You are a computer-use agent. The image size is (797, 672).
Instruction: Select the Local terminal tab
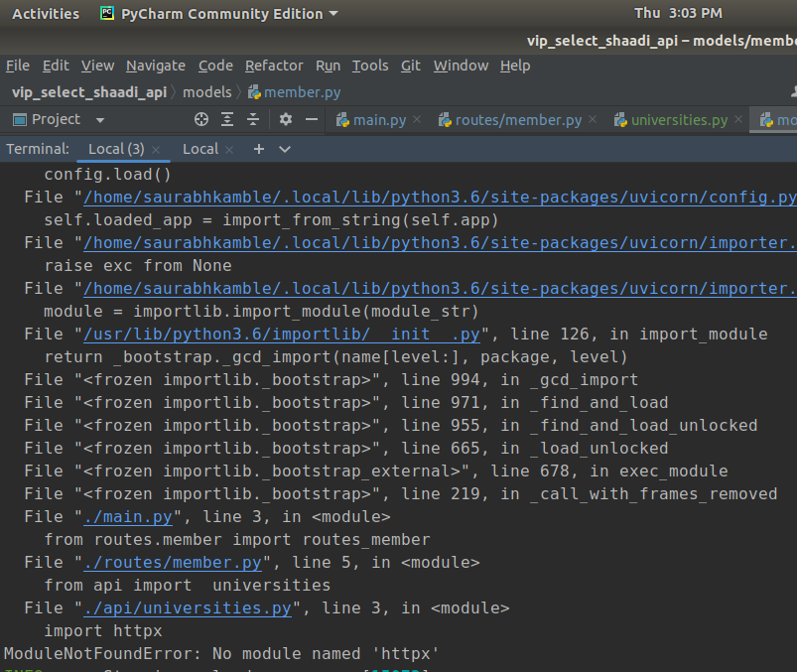(200, 149)
